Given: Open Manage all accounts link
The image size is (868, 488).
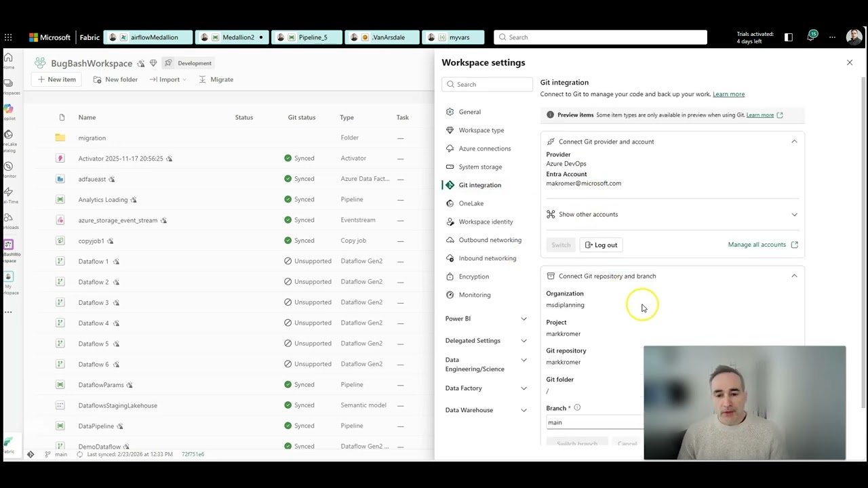Looking at the screenshot, I should [763, 245].
